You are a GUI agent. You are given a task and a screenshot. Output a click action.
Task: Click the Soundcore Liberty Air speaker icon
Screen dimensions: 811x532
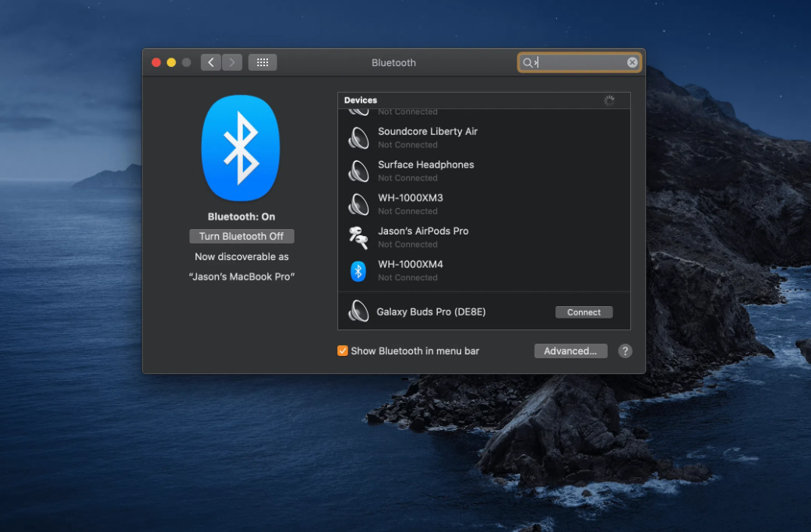[358, 138]
